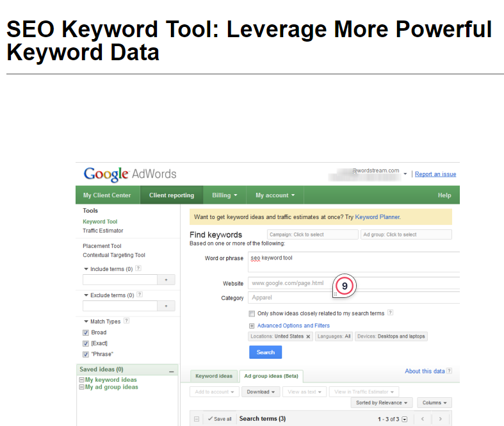Enable only show closely related ideas
Image resolution: width=504 pixels, height=426 pixels.
(252, 313)
